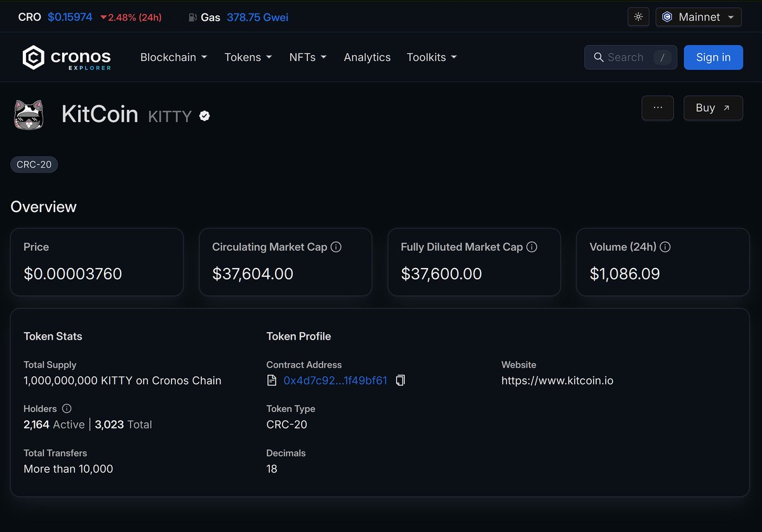Show the Volume (24h) info icon
This screenshot has width=762, height=532.
[665, 247]
